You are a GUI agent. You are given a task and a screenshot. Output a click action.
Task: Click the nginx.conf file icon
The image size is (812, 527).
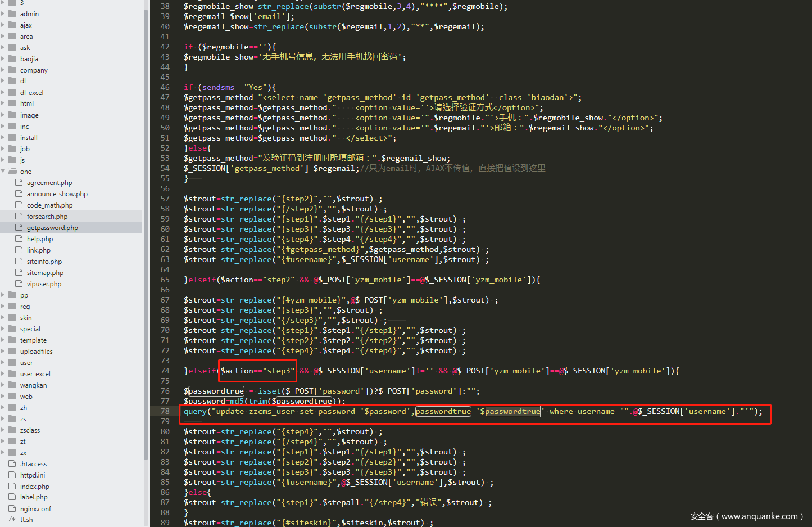coord(12,509)
